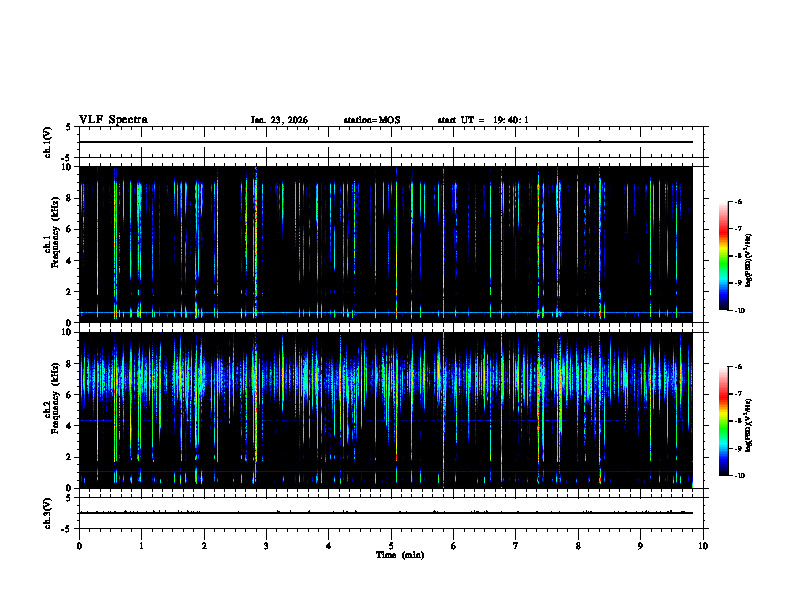The height and width of the screenshot is (612, 792).
Task: Click ch.1 frequency axis tick "6"
Action: pyautogui.click(x=70, y=229)
